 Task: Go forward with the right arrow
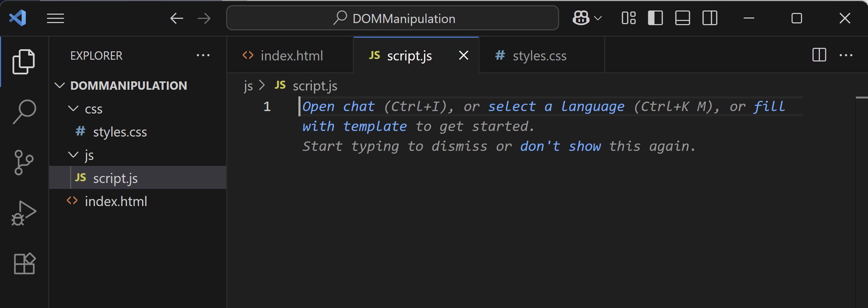coord(204,18)
